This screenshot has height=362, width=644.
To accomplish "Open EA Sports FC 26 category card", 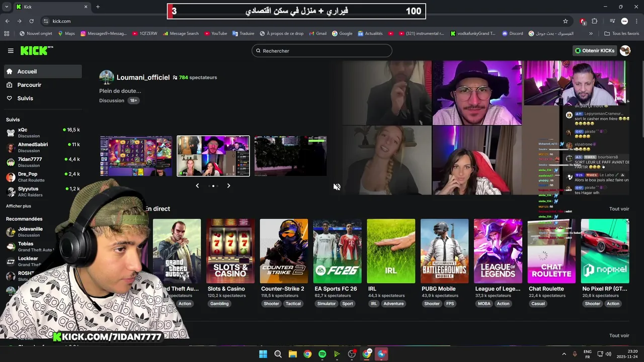I will [x=337, y=251].
